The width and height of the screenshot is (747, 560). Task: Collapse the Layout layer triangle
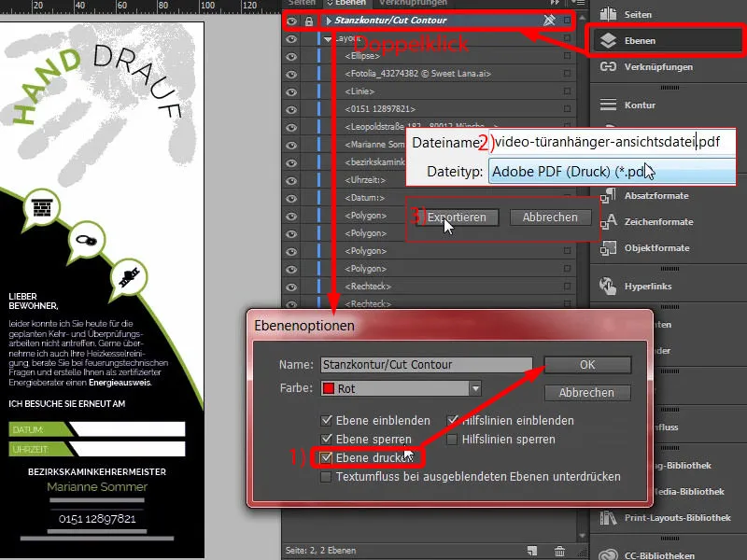(328, 39)
